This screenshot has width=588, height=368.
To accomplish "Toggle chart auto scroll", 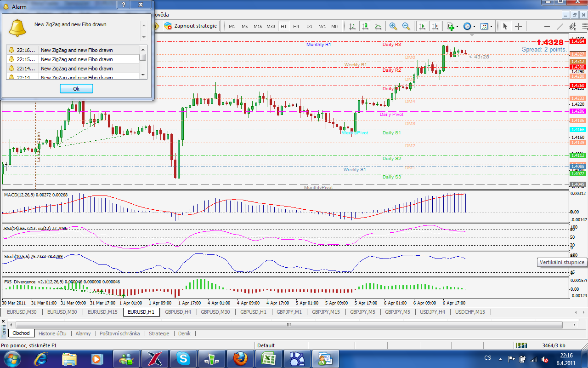I will (422, 26).
